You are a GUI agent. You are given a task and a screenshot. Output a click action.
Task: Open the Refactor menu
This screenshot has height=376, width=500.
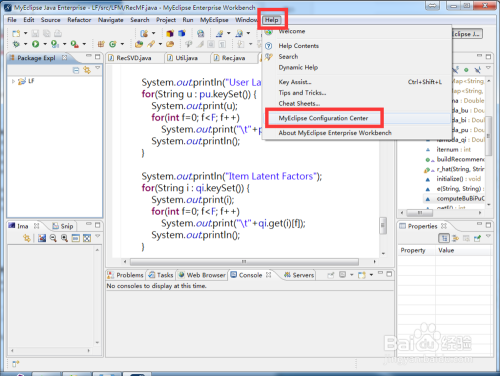tap(79, 20)
